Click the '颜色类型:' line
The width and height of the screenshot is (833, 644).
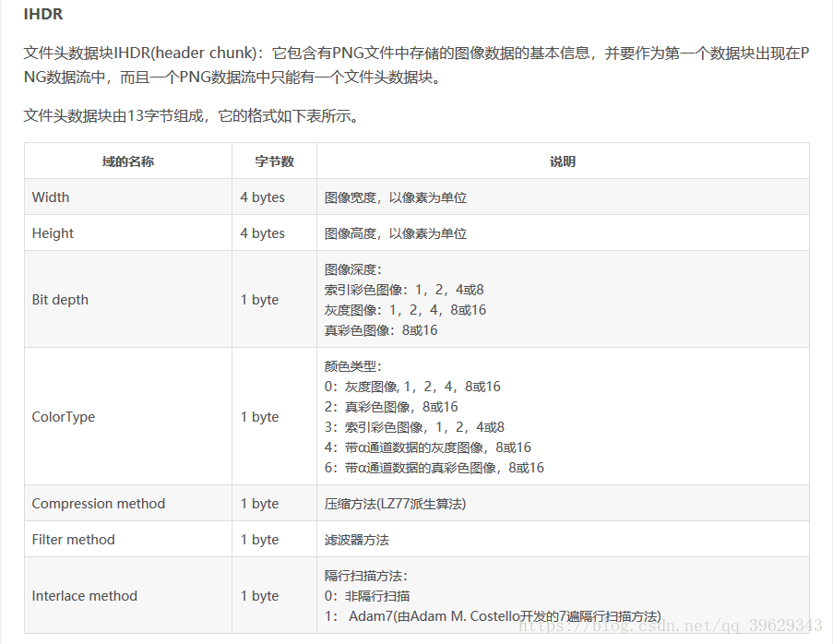coord(353,366)
